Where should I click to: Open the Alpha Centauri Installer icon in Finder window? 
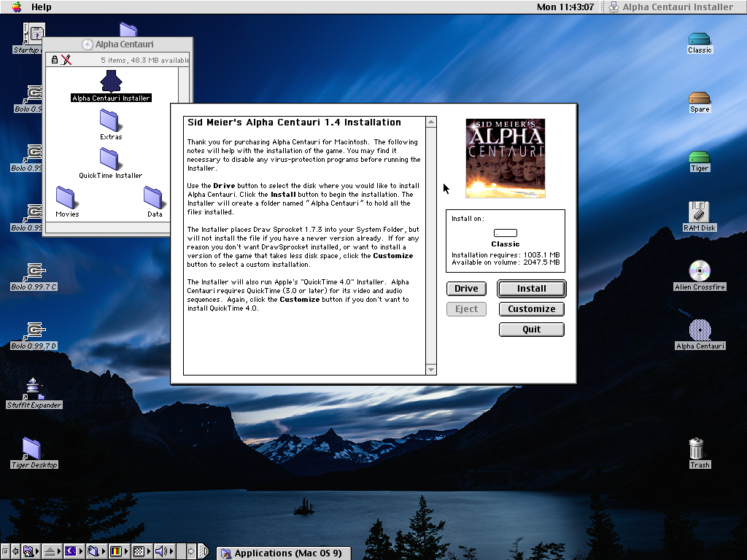[x=111, y=81]
